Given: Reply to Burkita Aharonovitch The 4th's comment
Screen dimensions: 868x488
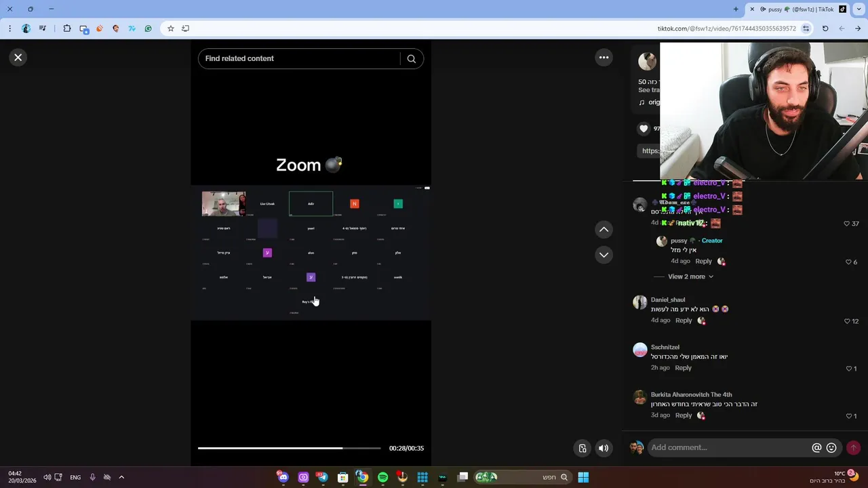Looking at the screenshot, I should [684, 415].
